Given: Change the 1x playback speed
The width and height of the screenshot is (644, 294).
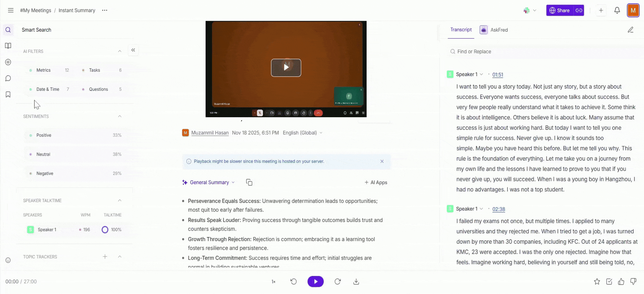Looking at the screenshot, I should coord(273,282).
